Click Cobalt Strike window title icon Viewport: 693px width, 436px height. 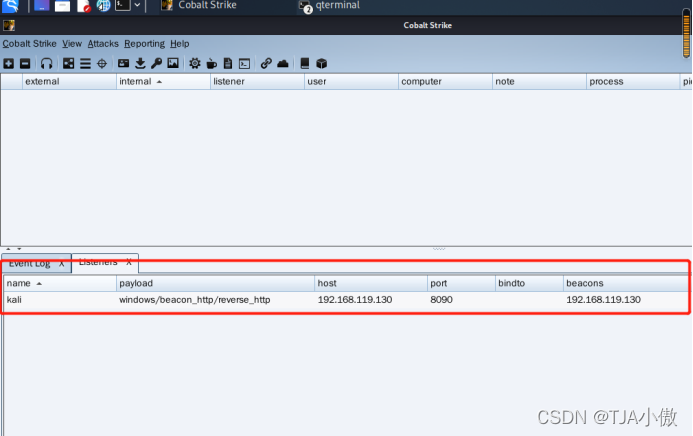9,25
